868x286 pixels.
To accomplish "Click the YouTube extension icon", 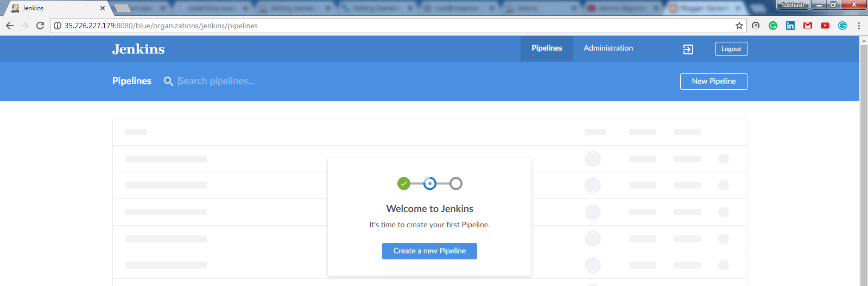I will tap(825, 26).
